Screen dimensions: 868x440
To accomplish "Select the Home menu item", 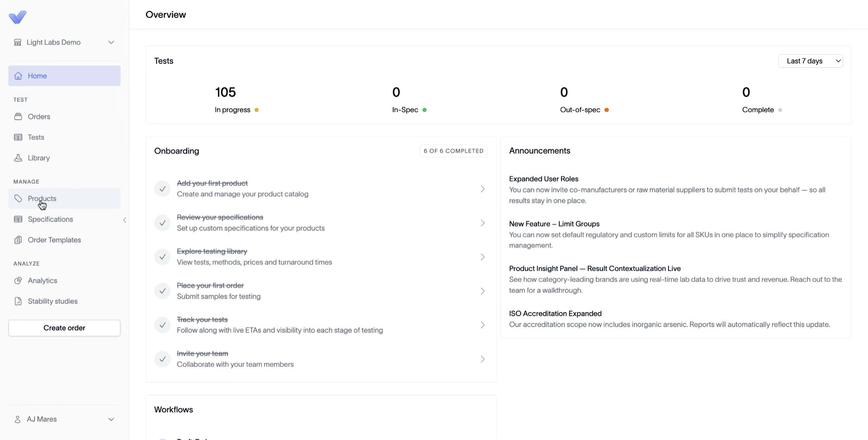I will pyautogui.click(x=64, y=76).
